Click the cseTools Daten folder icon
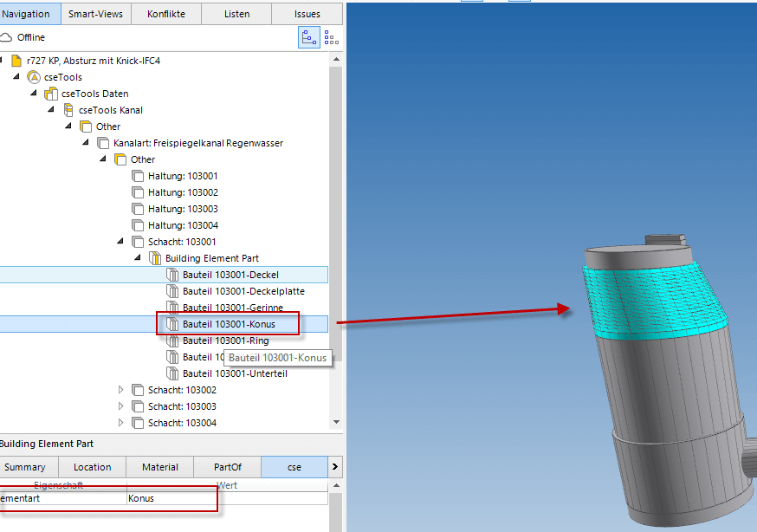 click(51, 94)
